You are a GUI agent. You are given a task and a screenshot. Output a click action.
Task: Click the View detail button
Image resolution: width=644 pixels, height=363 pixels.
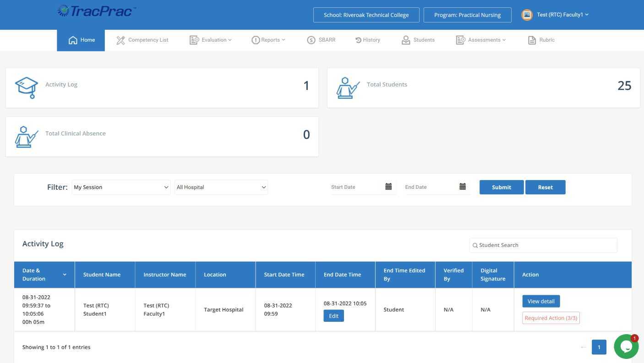pos(541,301)
